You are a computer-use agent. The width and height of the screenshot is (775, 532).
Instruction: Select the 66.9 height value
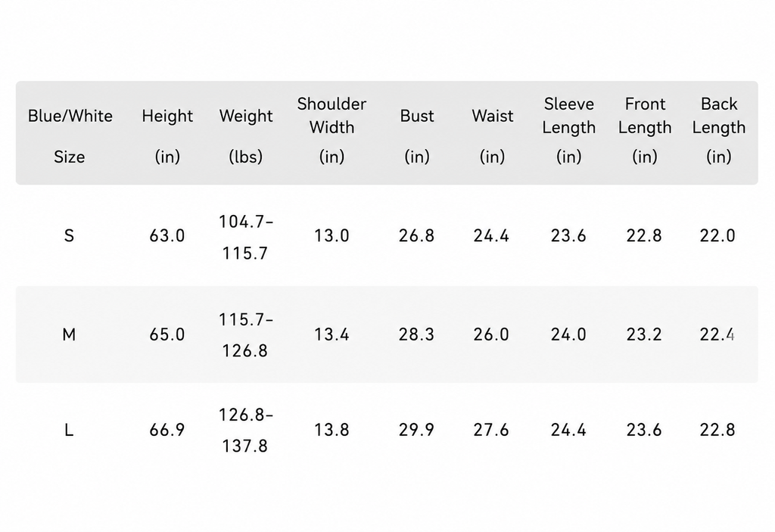pyautogui.click(x=167, y=430)
